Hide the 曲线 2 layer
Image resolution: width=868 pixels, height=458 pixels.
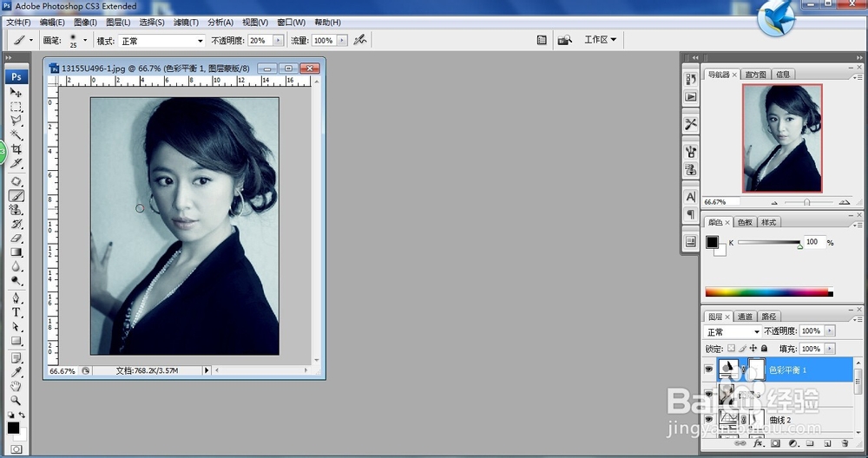[x=708, y=420]
